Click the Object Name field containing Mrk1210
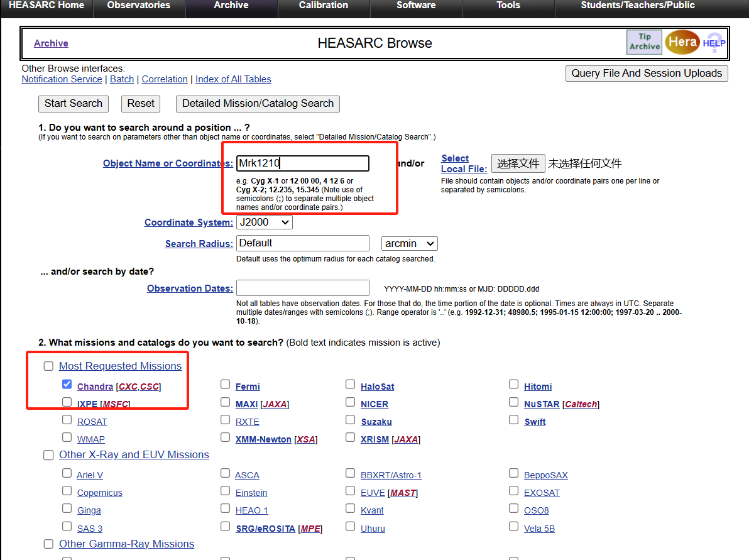Image resolution: width=749 pixels, height=560 pixels. point(303,163)
